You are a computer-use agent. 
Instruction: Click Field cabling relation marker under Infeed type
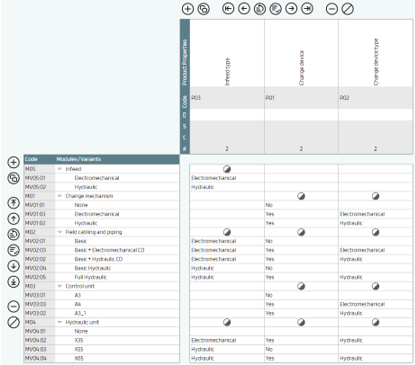[x=227, y=232]
